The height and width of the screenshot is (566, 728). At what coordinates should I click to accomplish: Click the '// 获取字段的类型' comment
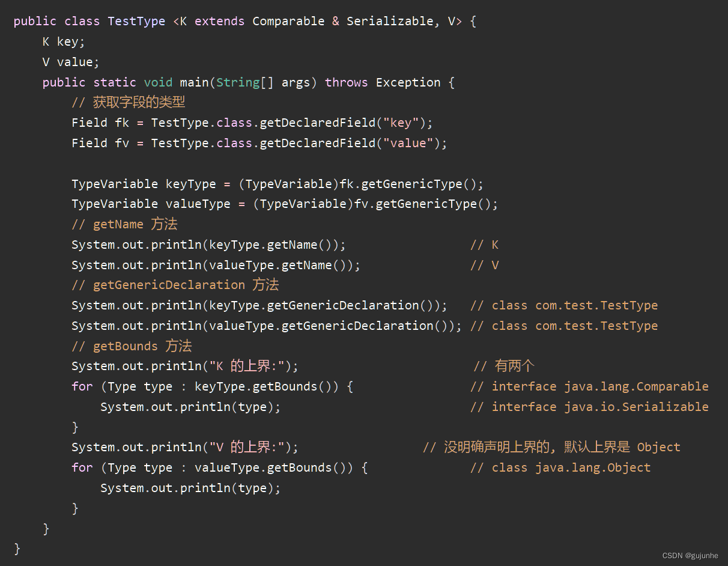coord(128,102)
